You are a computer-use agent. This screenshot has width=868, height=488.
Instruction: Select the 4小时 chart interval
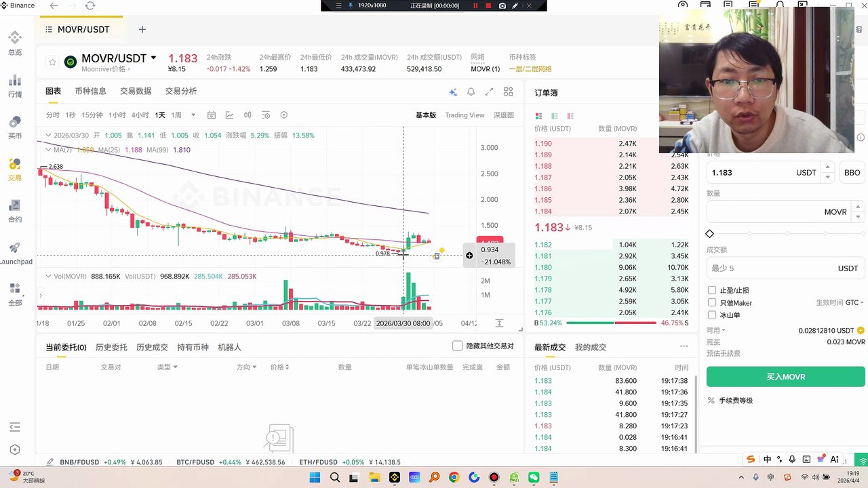point(140,115)
